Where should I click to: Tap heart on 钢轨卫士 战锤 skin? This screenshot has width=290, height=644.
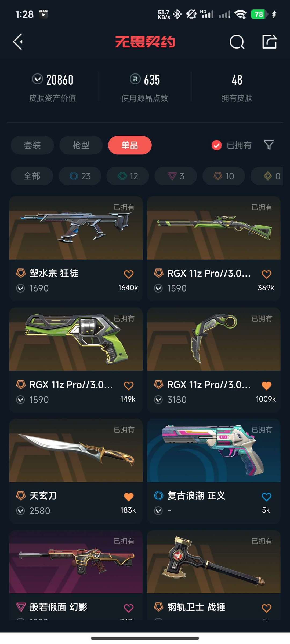266,608
